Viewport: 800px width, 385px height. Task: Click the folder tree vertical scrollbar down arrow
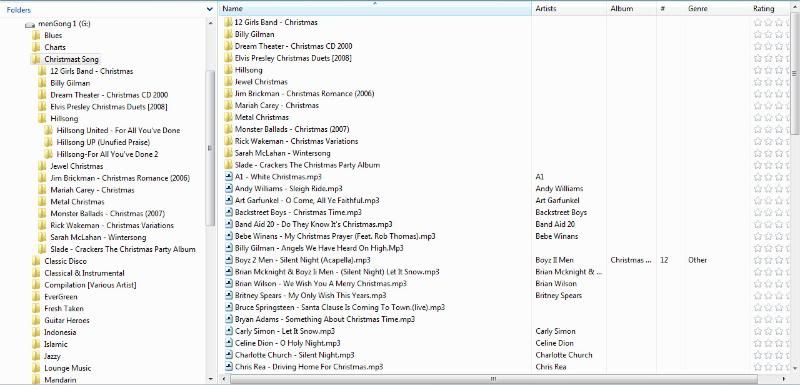[211, 379]
